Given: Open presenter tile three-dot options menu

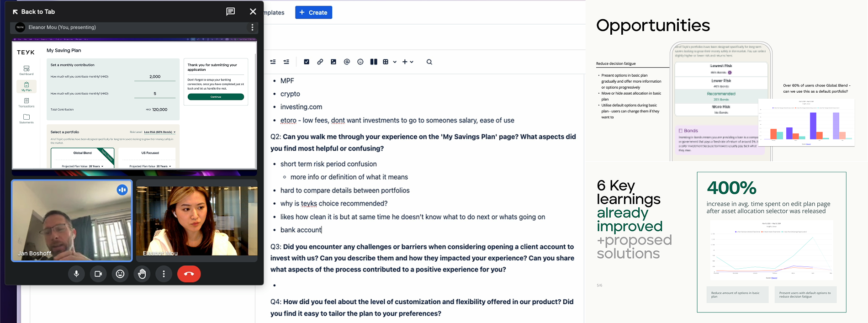Looking at the screenshot, I should (252, 27).
